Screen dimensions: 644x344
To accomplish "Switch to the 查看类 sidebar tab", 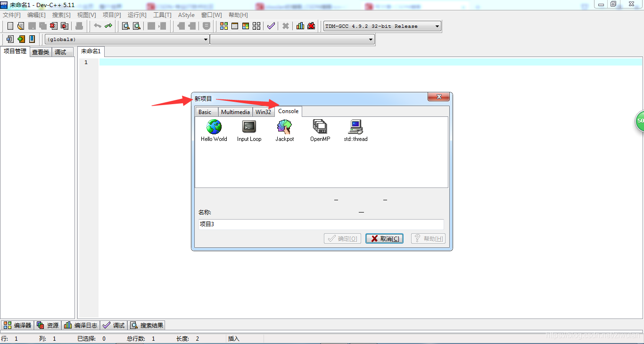I will (x=41, y=52).
